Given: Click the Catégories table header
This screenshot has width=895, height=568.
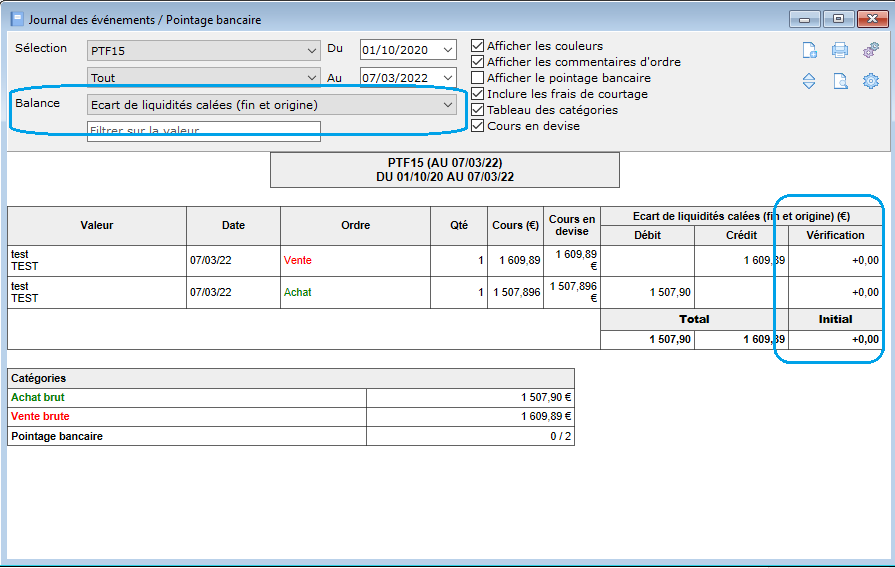Looking at the screenshot, I should pyautogui.click(x=291, y=378).
